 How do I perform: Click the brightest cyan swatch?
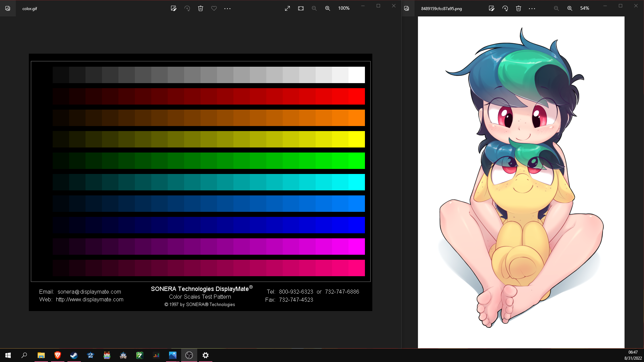357,182
